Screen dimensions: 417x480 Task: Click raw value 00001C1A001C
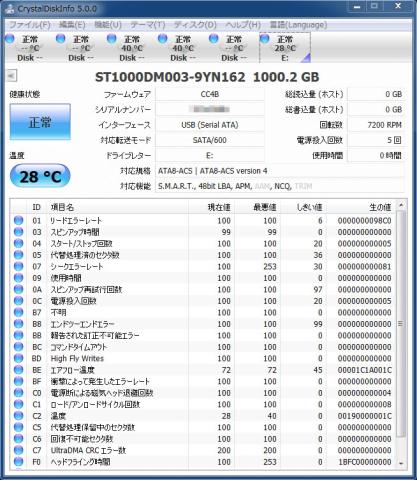pos(364,370)
